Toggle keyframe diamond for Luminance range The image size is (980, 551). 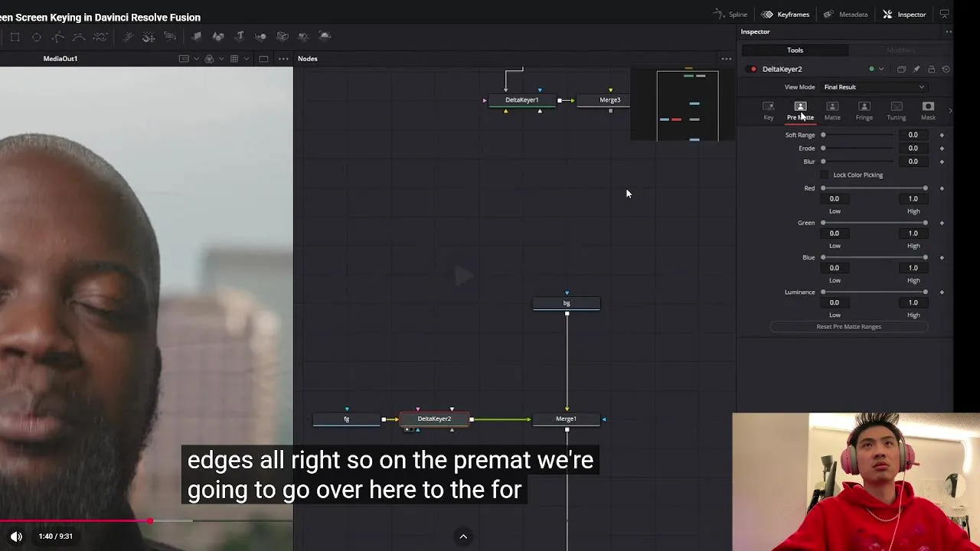click(942, 292)
